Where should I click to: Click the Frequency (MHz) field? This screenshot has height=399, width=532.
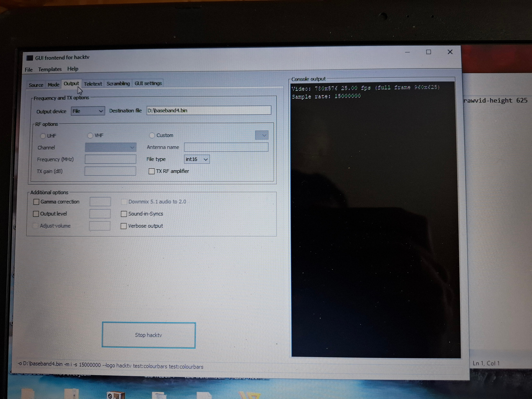110,159
